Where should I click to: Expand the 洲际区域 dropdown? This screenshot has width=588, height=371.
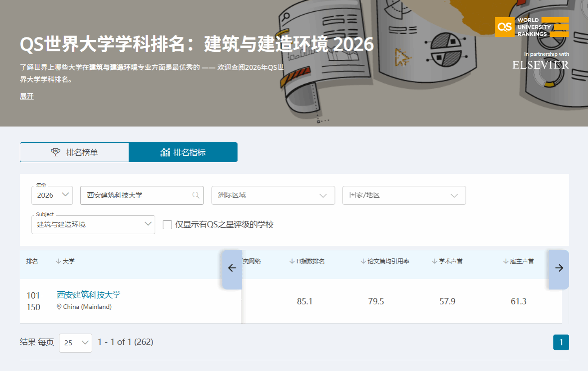[x=273, y=195]
